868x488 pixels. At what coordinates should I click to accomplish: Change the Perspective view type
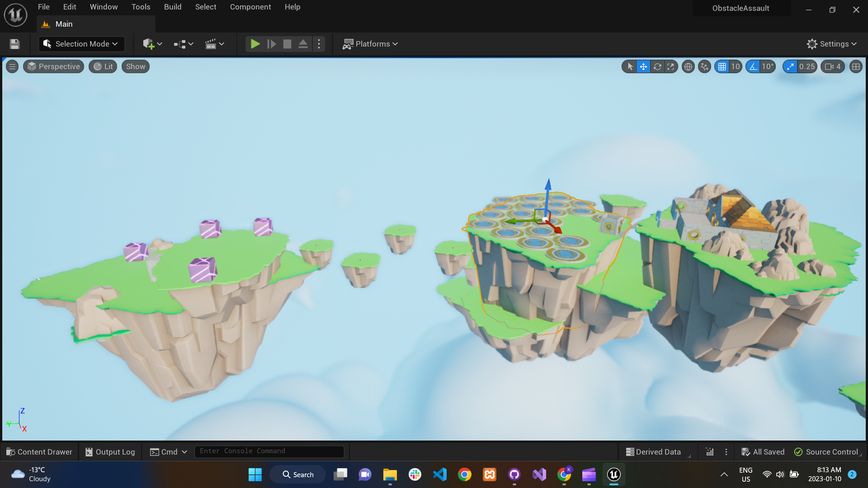(54, 66)
